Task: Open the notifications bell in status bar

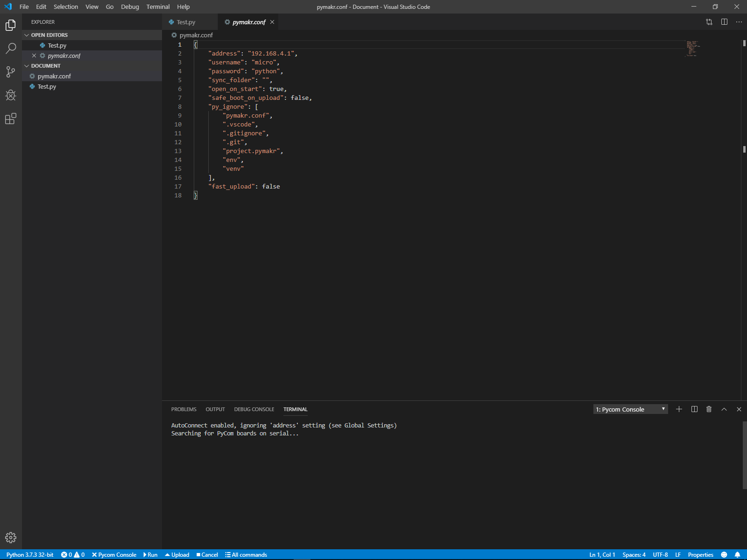Action: [x=737, y=555]
